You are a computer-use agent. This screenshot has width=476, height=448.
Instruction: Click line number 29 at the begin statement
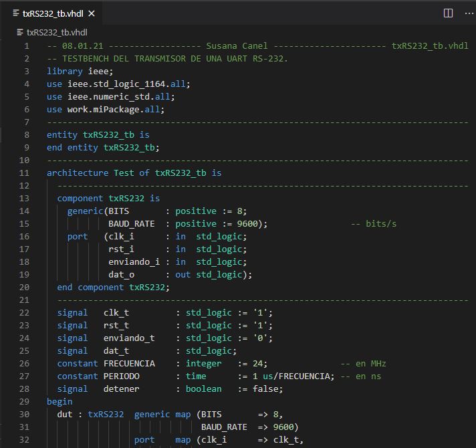coord(26,401)
